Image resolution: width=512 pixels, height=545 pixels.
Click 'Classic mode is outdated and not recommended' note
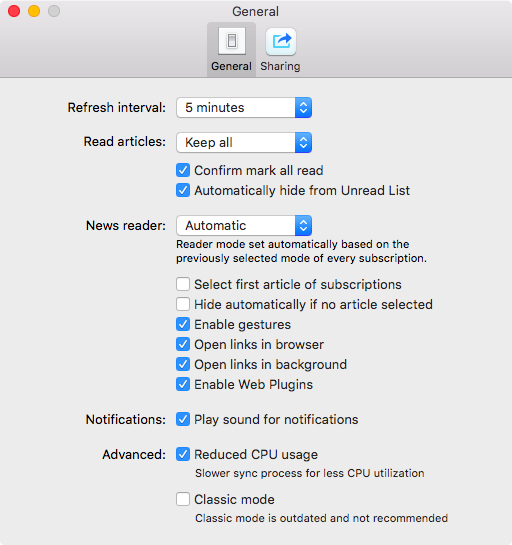point(321,518)
